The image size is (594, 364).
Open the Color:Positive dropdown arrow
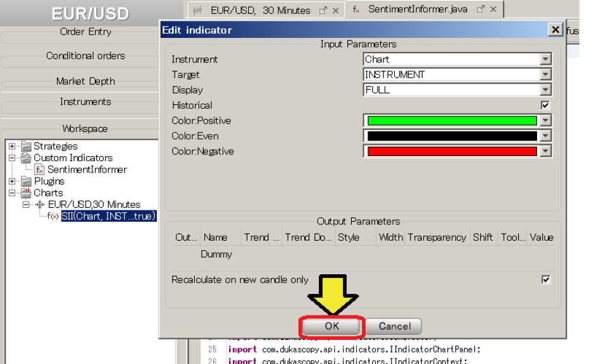click(x=545, y=121)
